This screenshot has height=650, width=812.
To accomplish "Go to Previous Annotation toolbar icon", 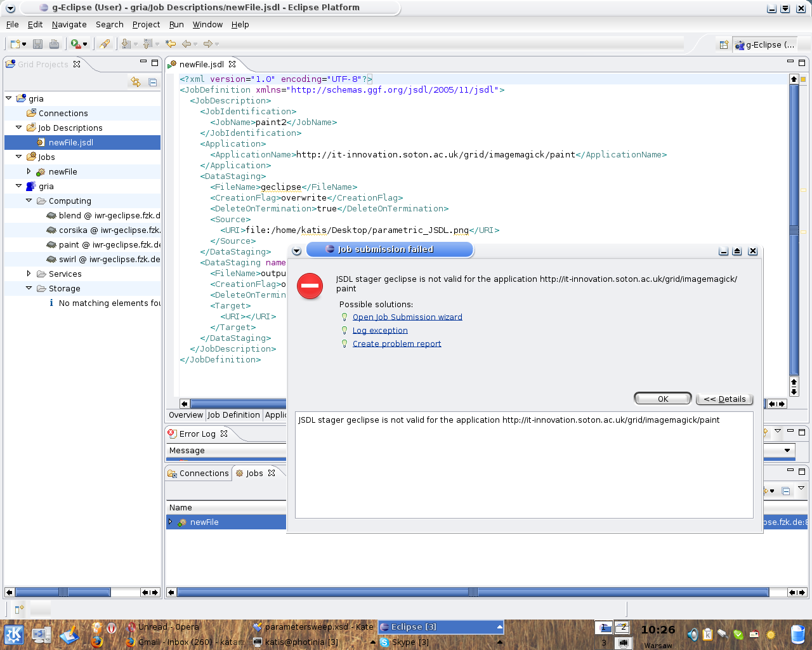I will tap(148, 44).
